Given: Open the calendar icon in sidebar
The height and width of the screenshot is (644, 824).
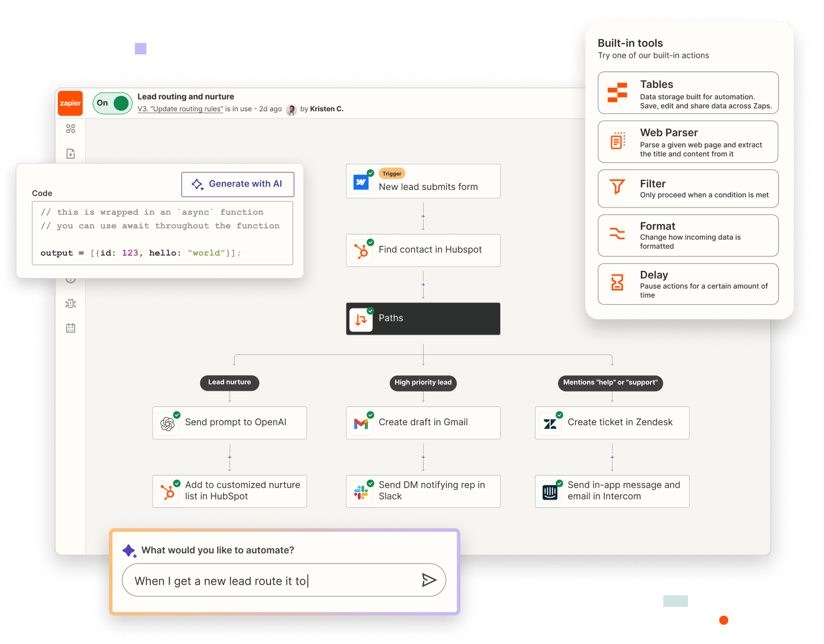Looking at the screenshot, I should point(70,328).
